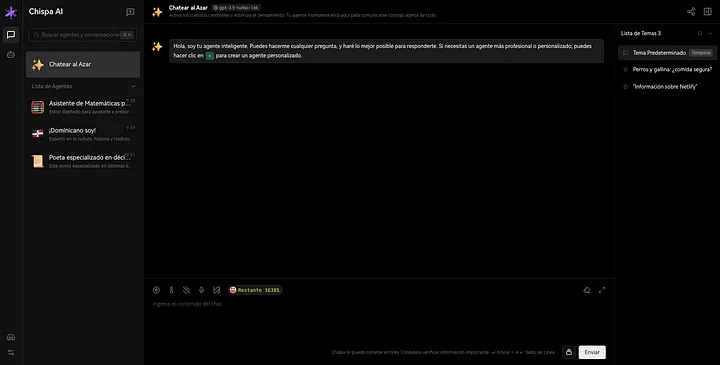Open the chat section in left rail

(11, 34)
